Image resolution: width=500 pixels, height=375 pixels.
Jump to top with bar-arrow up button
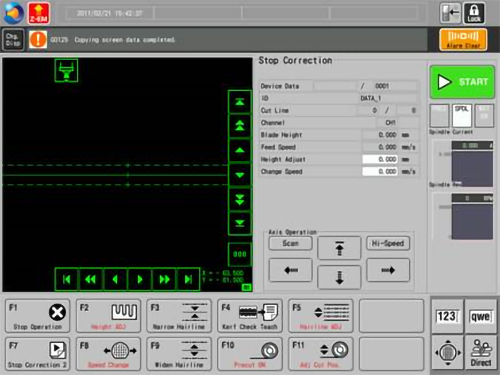click(240, 102)
